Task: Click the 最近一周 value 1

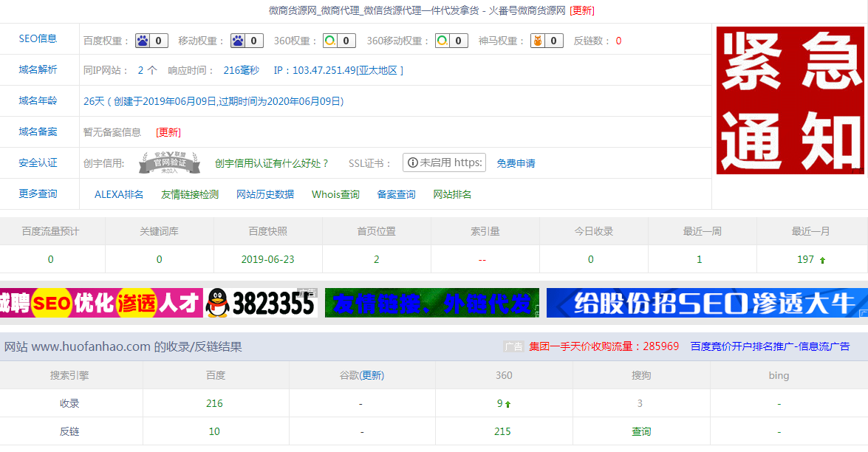Action: point(699,259)
